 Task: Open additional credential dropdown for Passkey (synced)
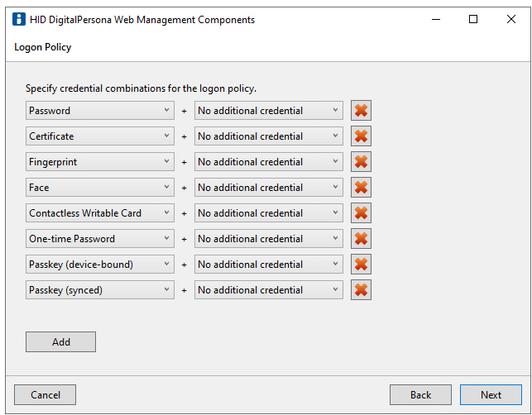tap(268, 290)
